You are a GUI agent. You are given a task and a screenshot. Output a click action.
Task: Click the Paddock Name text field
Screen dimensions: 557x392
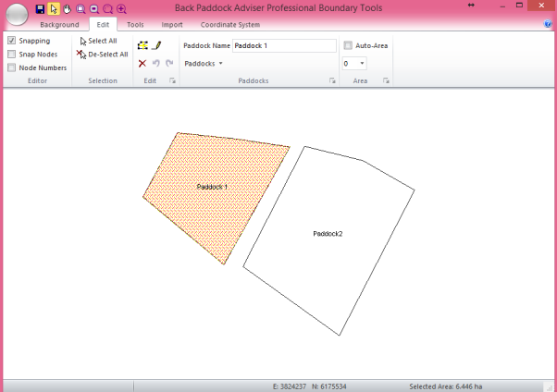click(283, 45)
